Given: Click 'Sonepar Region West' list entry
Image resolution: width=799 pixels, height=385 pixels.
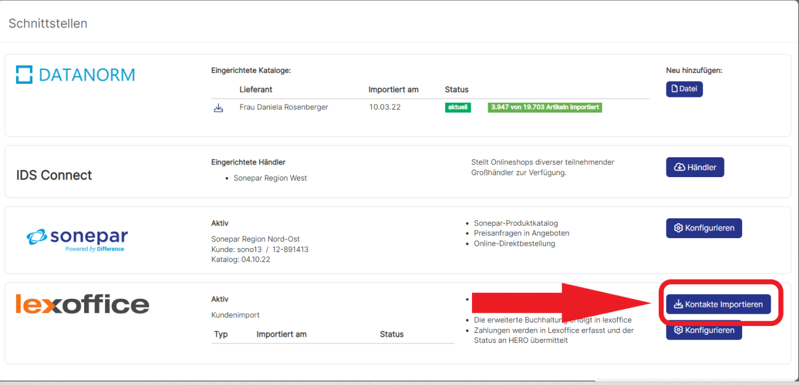Looking at the screenshot, I should [270, 178].
